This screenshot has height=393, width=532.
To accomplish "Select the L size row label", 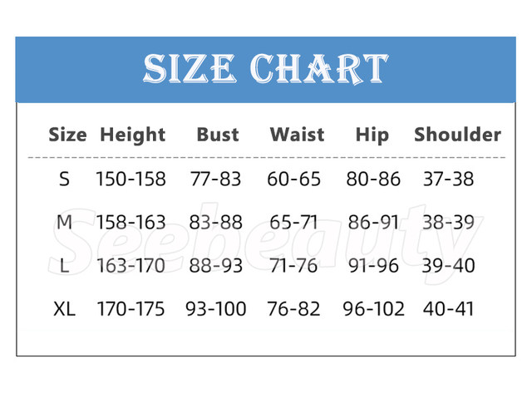I will click(x=64, y=266).
